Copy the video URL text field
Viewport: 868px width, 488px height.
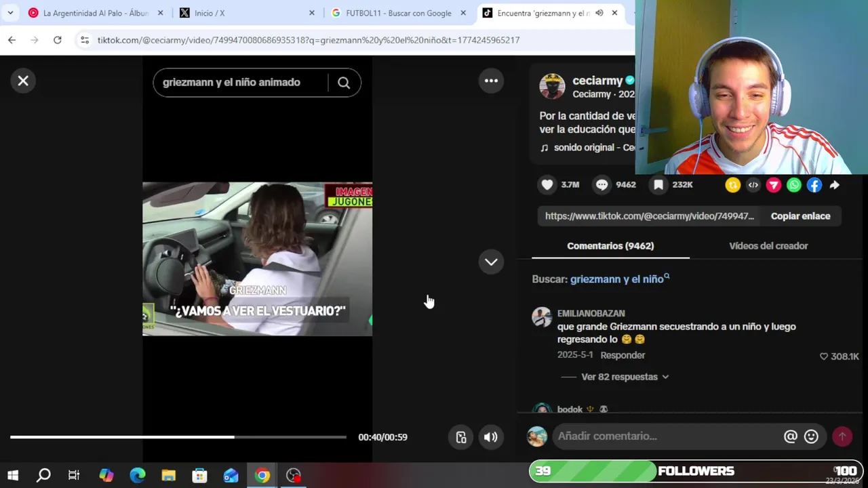click(x=650, y=216)
